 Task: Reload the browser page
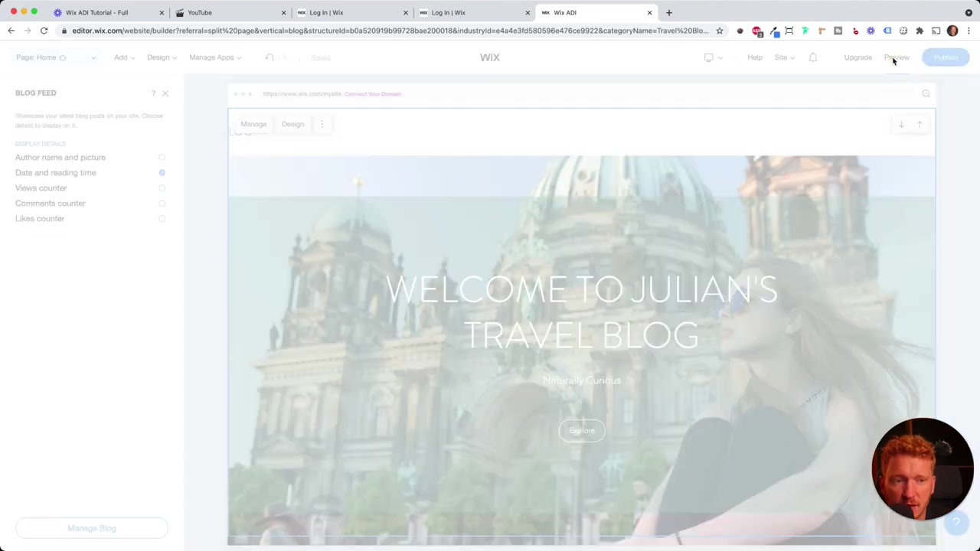[x=44, y=31]
